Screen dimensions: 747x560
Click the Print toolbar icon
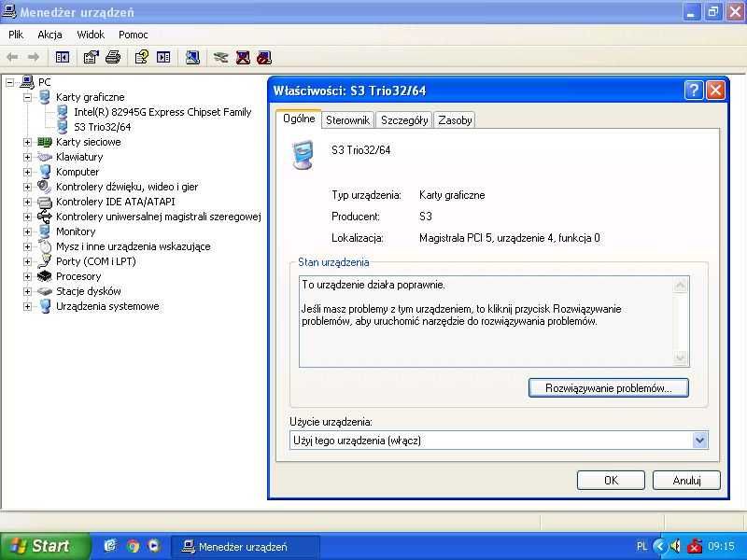click(113, 58)
